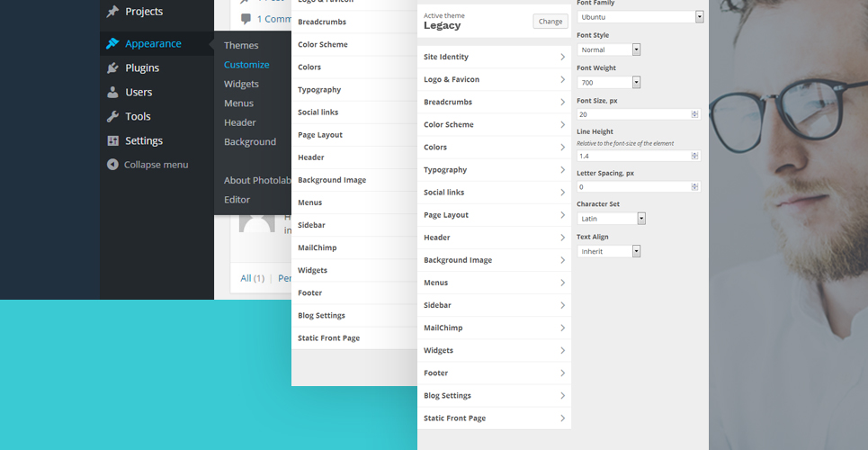
Task: Expand Breadcrumbs chevron in the front customizer panel
Action: (562, 102)
